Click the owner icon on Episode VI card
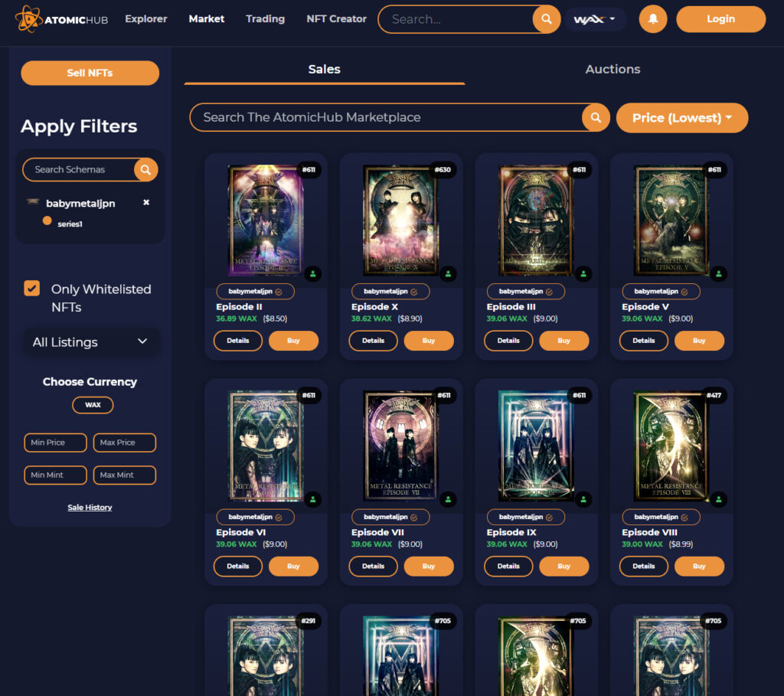 (x=312, y=499)
